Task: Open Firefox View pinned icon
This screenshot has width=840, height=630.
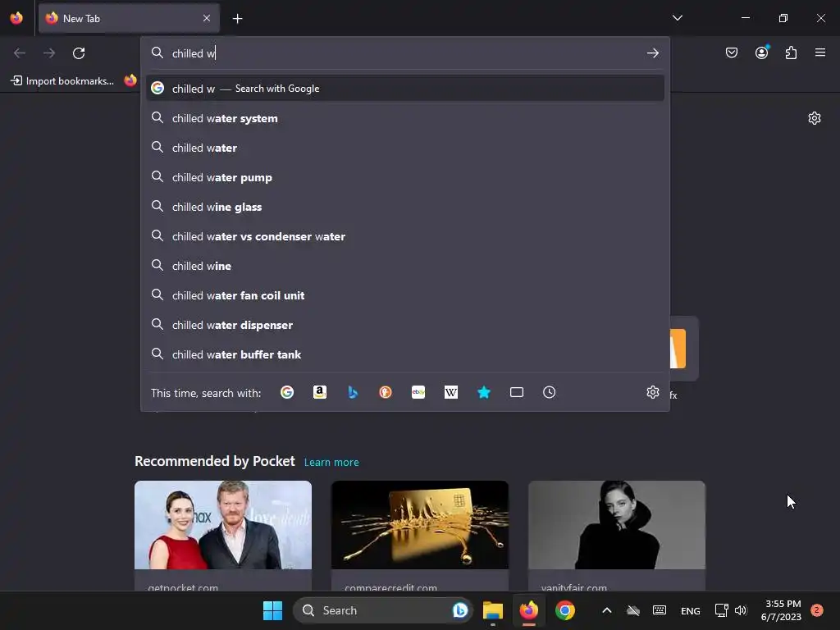Action: (x=16, y=18)
